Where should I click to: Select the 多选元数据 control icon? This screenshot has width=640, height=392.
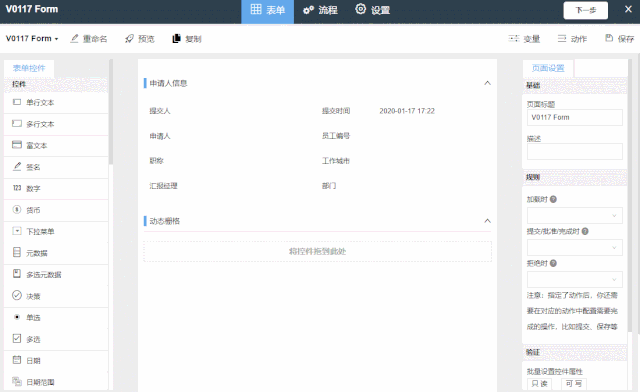click(17, 274)
